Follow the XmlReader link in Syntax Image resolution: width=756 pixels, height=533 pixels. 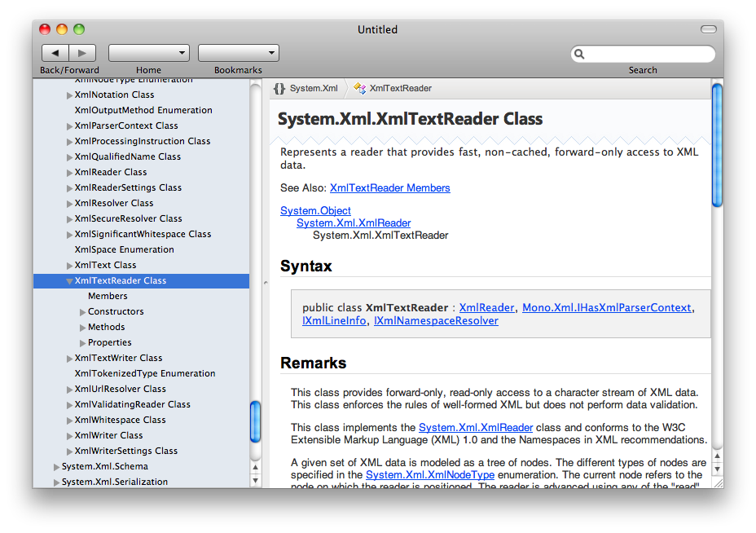(486, 308)
